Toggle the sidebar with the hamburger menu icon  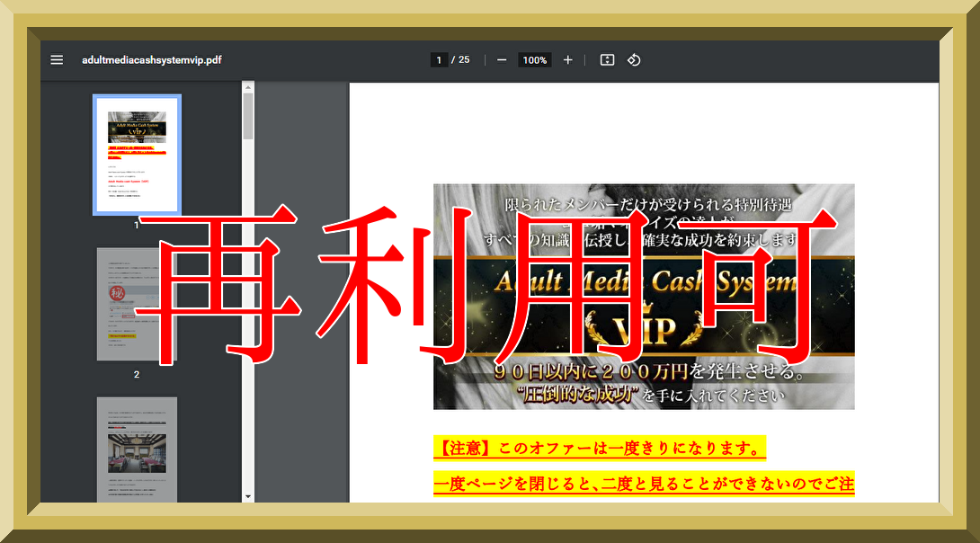point(57,60)
